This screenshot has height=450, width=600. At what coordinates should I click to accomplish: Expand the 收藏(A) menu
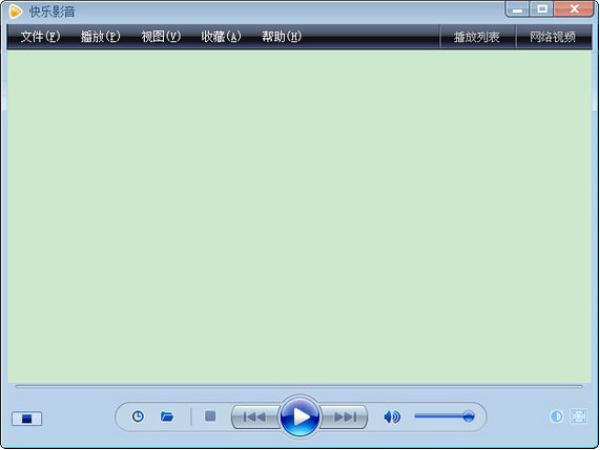[221, 37]
